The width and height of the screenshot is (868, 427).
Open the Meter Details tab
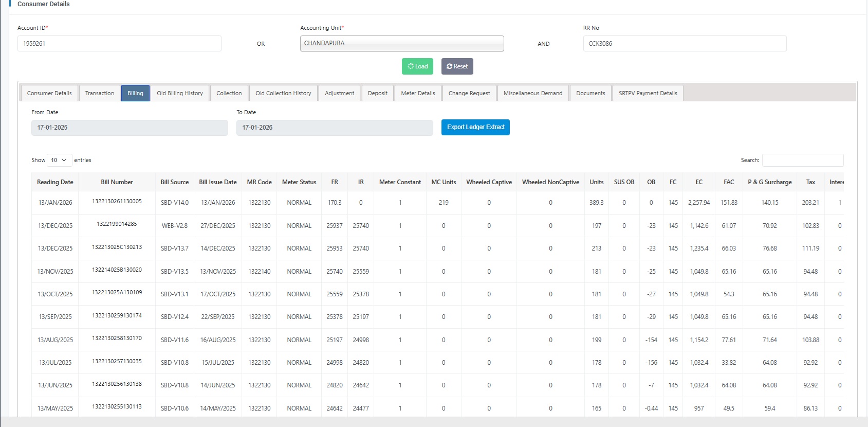[418, 93]
